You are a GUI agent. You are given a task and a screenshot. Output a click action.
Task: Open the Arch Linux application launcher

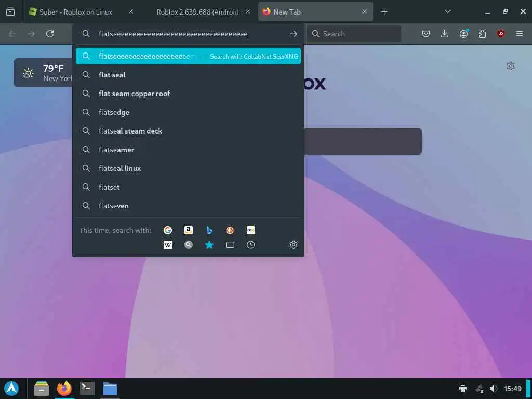pos(11,389)
